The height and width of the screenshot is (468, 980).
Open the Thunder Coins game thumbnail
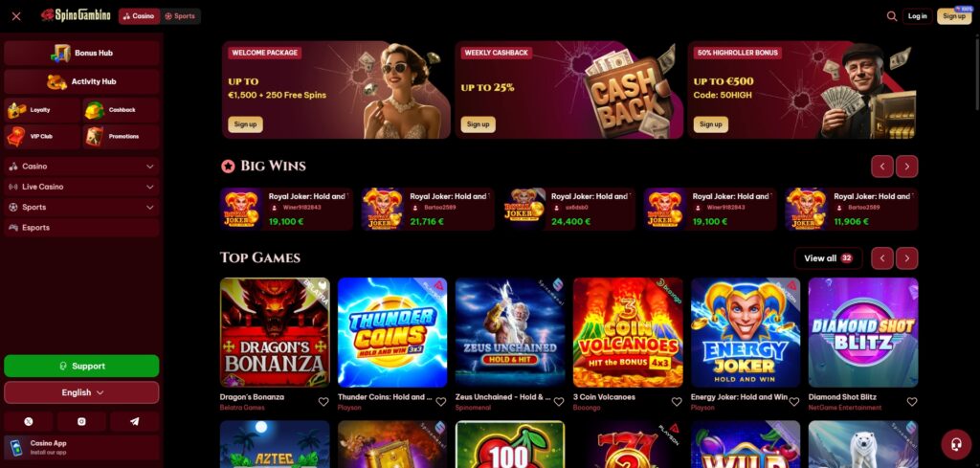391,332
